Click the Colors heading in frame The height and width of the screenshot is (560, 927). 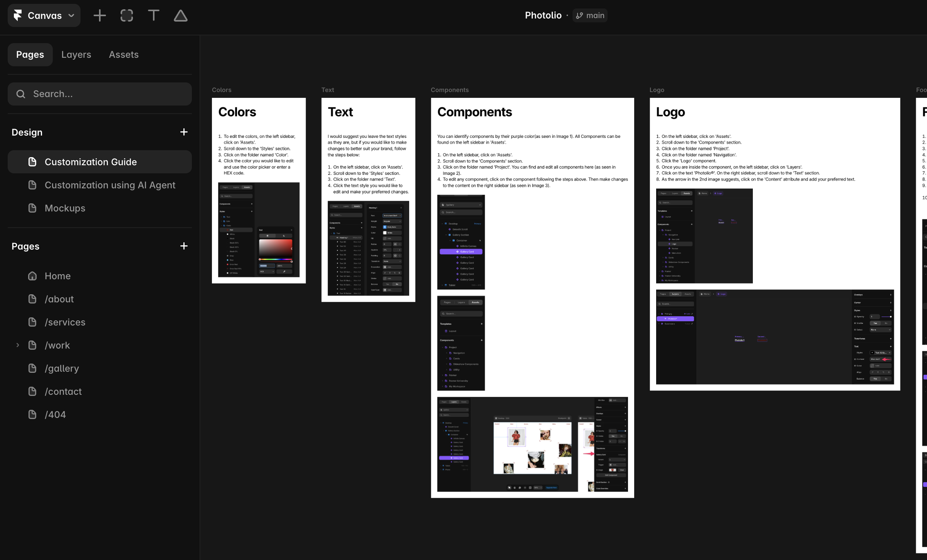pyautogui.click(x=237, y=112)
